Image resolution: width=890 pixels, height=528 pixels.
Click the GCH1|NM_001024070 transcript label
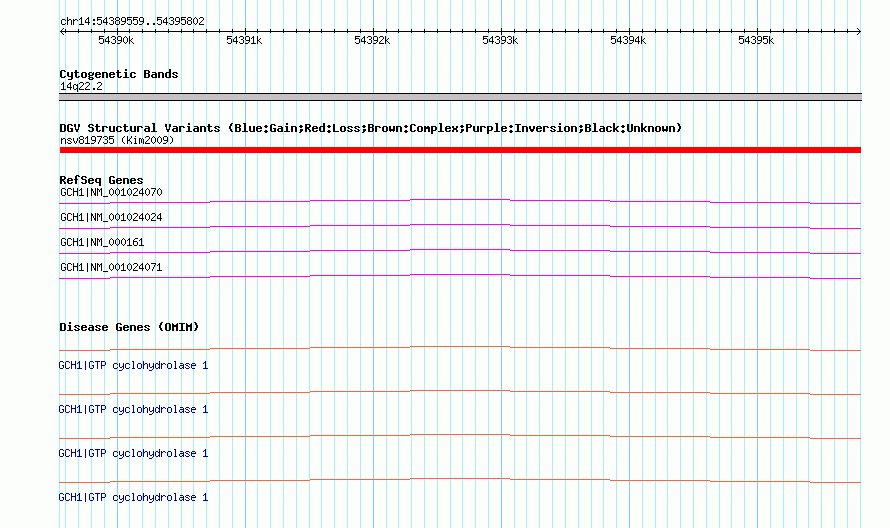click(x=111, y=192)
